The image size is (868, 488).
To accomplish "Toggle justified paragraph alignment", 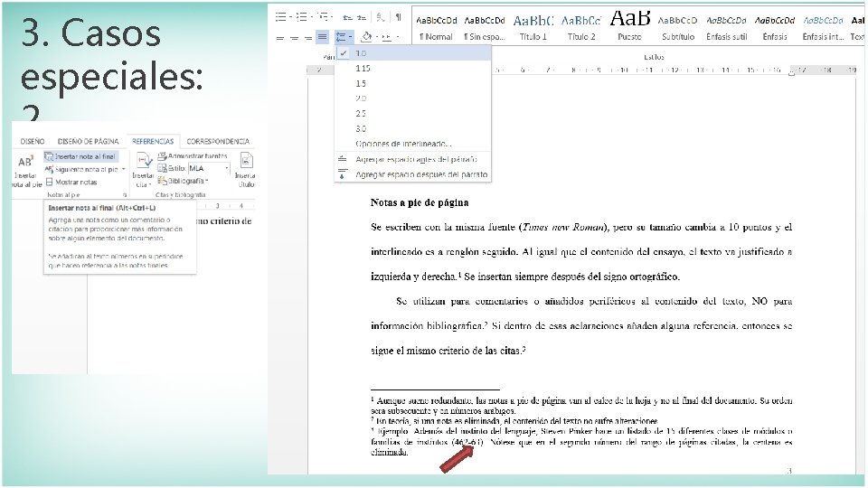I will click(322, 37).
